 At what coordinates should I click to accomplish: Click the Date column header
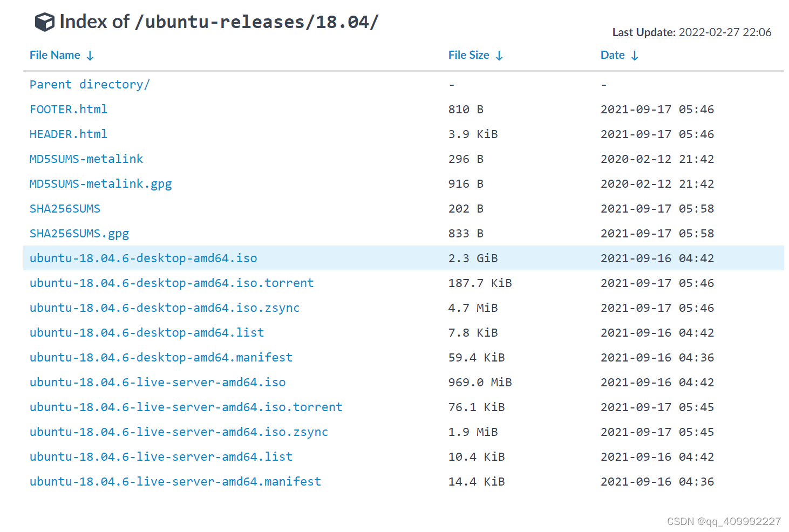coord(613,55)
